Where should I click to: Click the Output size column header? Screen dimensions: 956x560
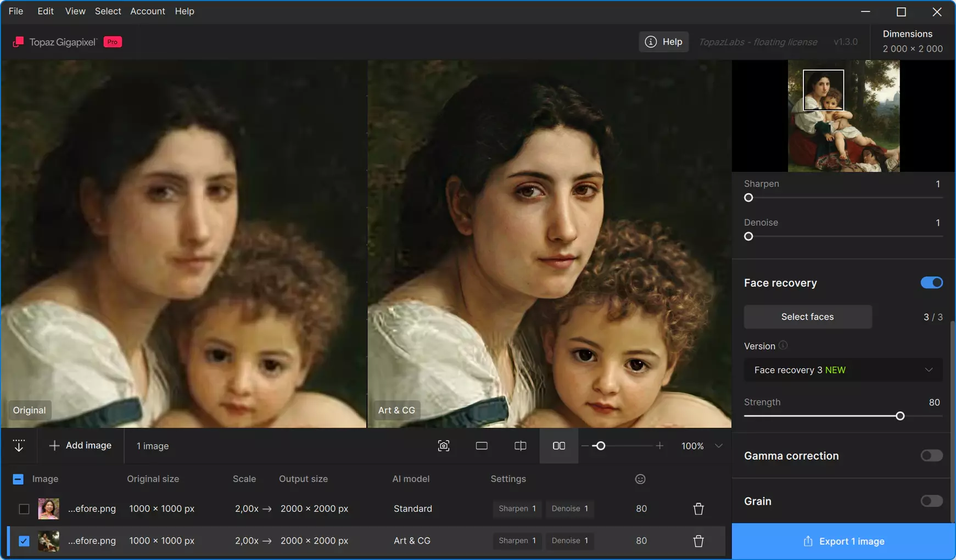(x=303, y=479)
